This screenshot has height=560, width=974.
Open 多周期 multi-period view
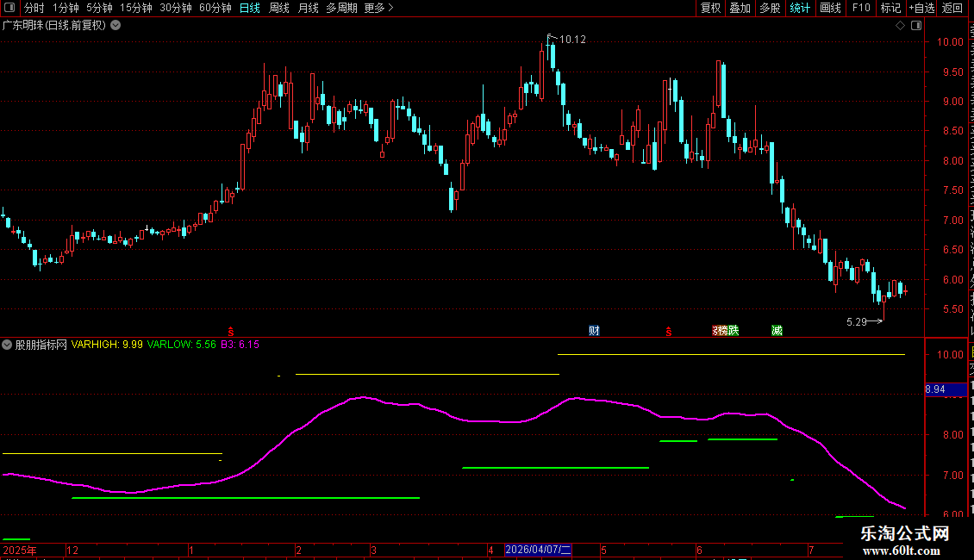[341, 8]
